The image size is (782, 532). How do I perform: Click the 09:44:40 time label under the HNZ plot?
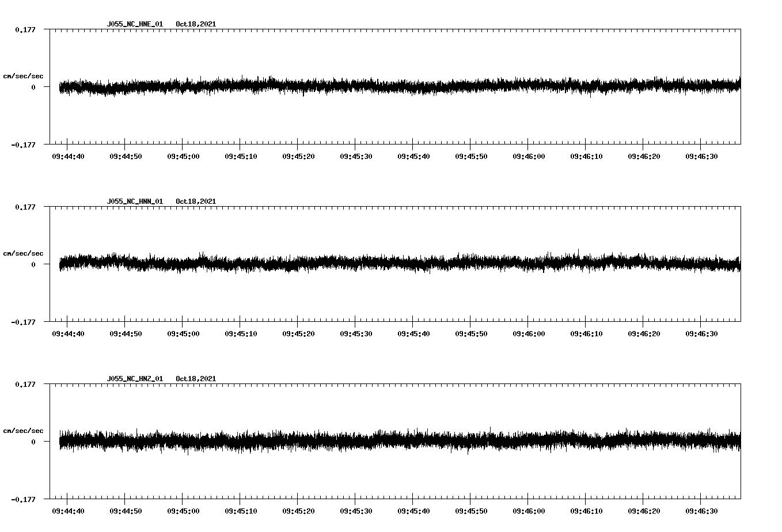tap(68, 511)
